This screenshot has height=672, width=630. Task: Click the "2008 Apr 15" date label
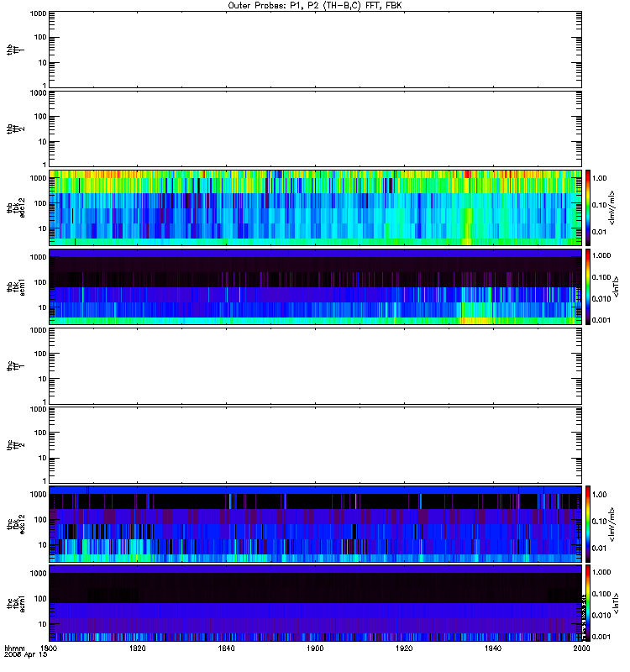pos(25,654)
